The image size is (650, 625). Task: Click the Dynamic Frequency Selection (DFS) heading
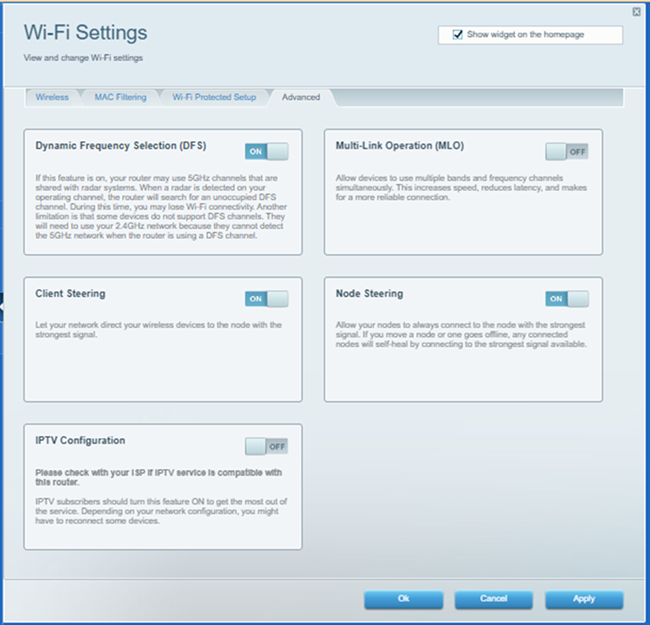tap(121, 146)
